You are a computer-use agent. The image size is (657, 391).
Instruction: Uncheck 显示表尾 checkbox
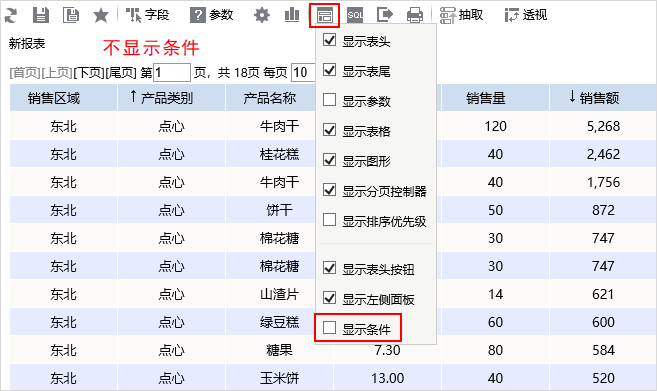click(329, 70)
